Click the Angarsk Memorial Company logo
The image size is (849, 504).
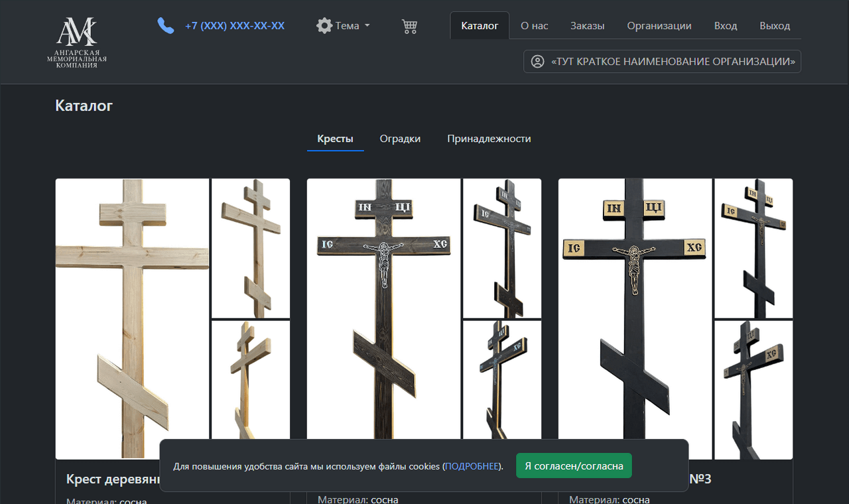[77, 42]
